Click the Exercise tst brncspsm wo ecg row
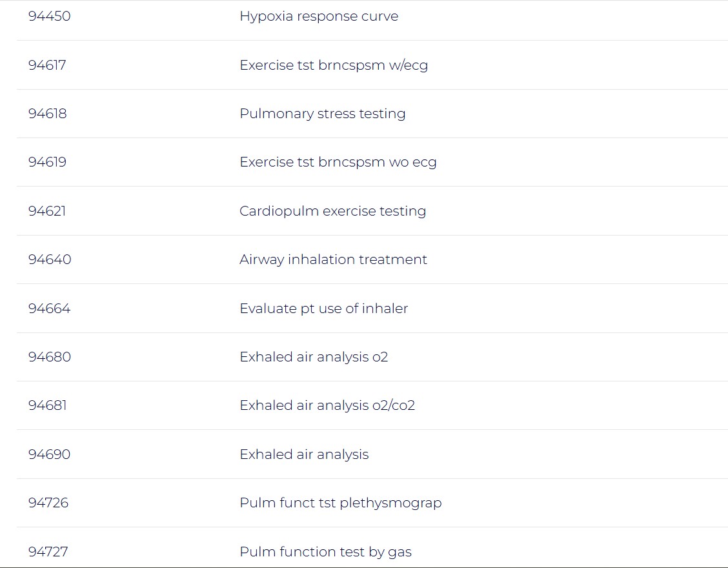 click(x=338, y=162)
